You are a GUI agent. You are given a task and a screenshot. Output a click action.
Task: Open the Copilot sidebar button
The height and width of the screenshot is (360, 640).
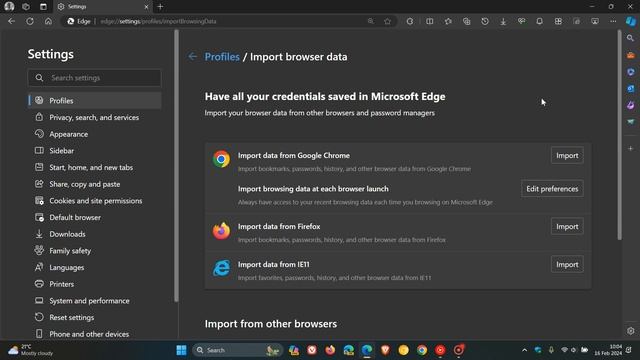click(631, 21)
